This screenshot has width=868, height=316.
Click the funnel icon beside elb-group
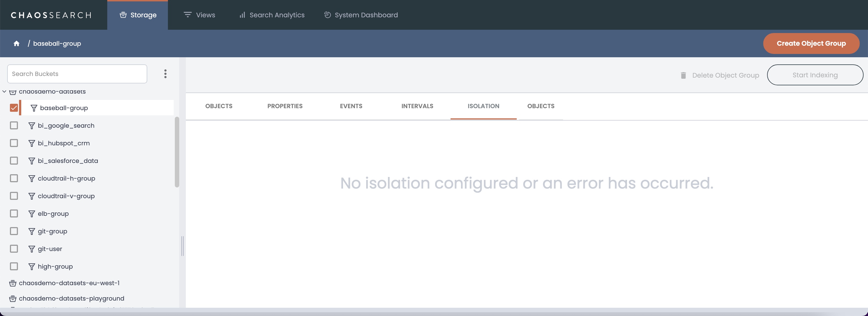click(32, 214)
